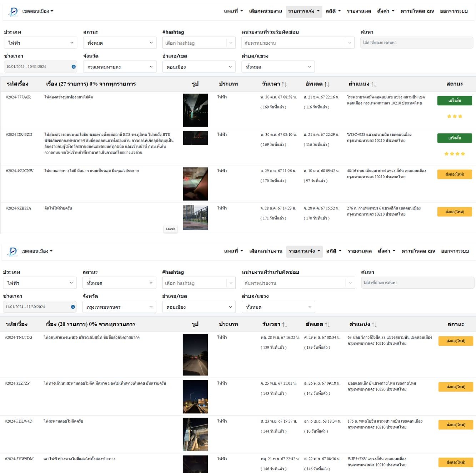Open รายการแจ้ง menu in the October view
Viewport: 476px width, 473px height.
(304, 11)
